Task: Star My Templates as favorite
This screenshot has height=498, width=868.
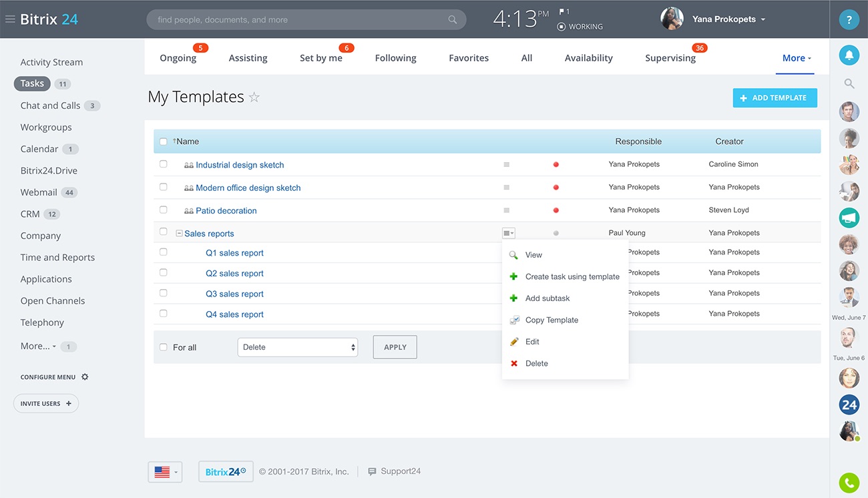Action: click(x=254, y=97)
